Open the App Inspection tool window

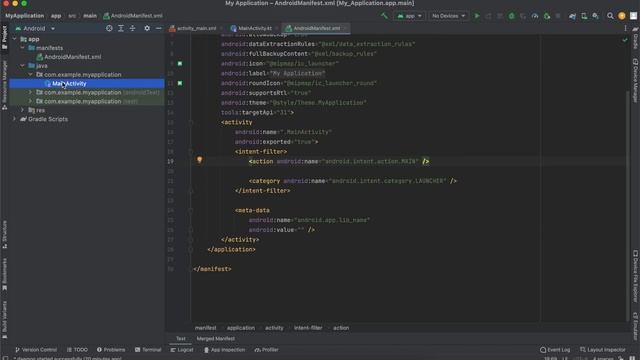tap(224, 350)
